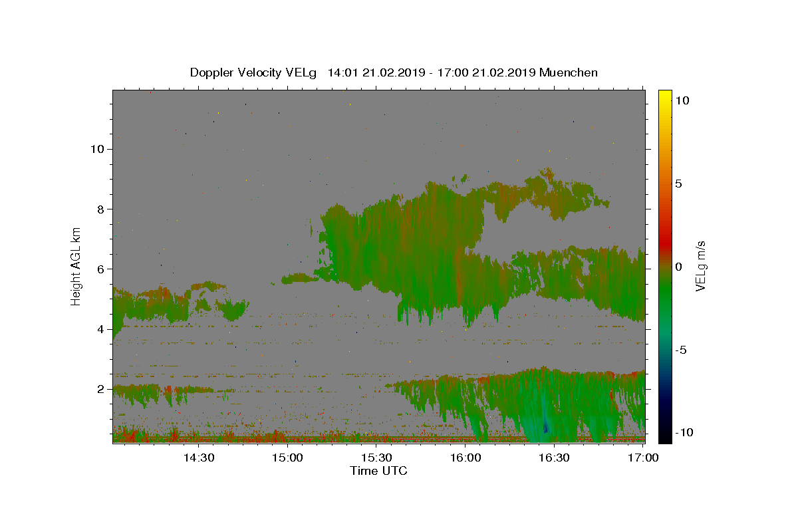The height and width of the screenshot is (532, 798).
Task: Click the colorbar value -10 label
Action: (x=684, y=432)
